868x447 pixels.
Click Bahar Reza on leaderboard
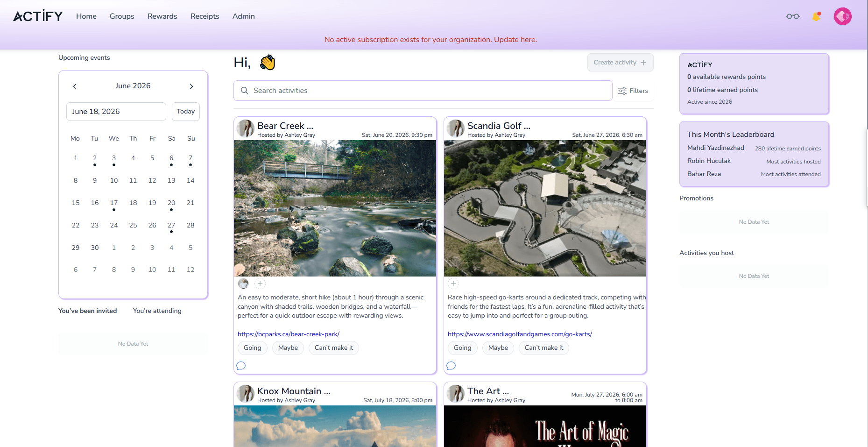click(x=704, y=174)
